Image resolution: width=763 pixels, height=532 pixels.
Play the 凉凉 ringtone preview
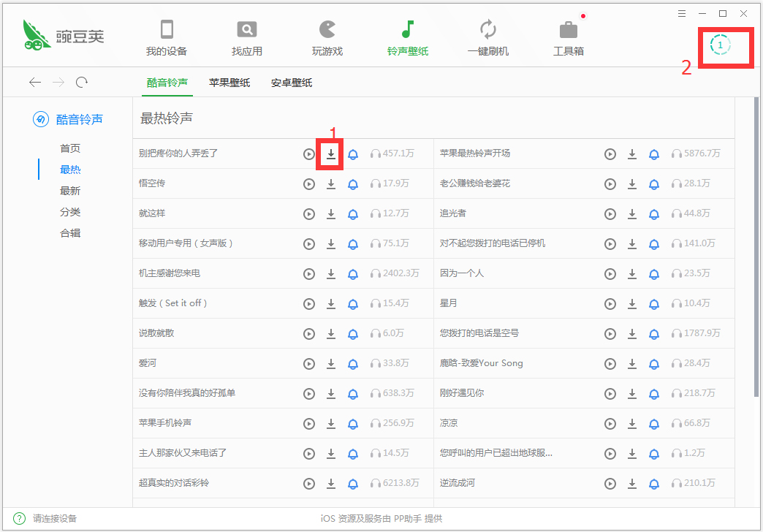coord(610,423)
